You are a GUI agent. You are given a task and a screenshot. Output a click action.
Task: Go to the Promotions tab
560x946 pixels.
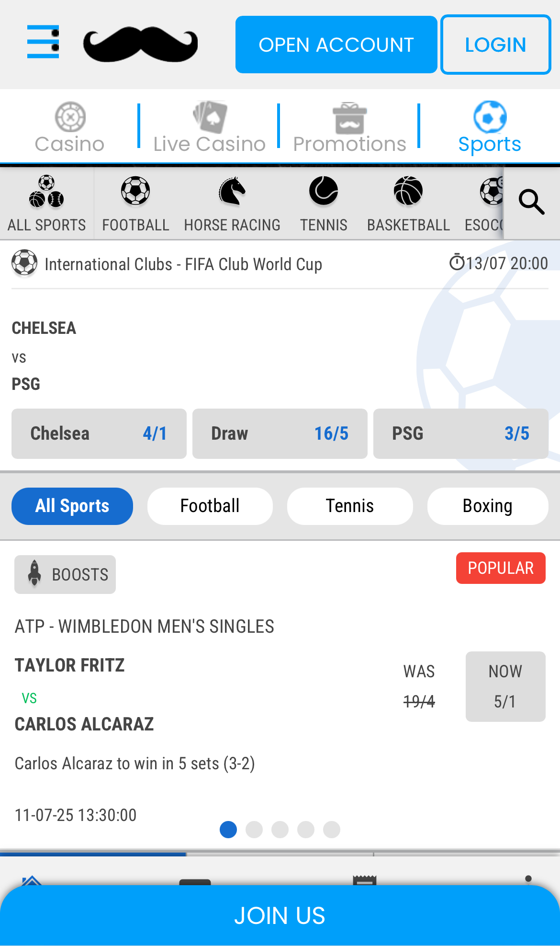(x=349, y=127)
